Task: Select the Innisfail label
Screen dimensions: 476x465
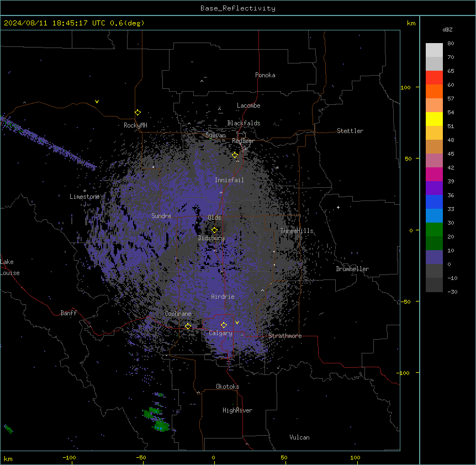Action: [229, 180]
